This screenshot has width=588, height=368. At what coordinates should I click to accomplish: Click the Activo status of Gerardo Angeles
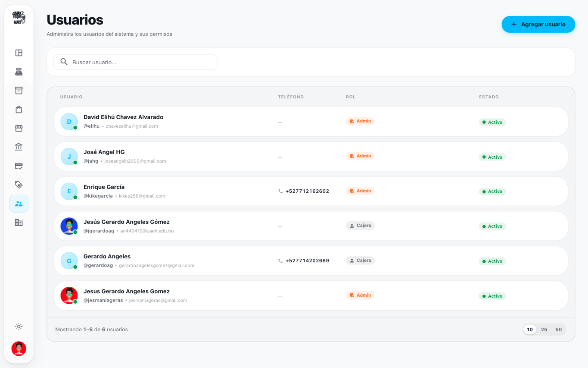pos(492,261)
